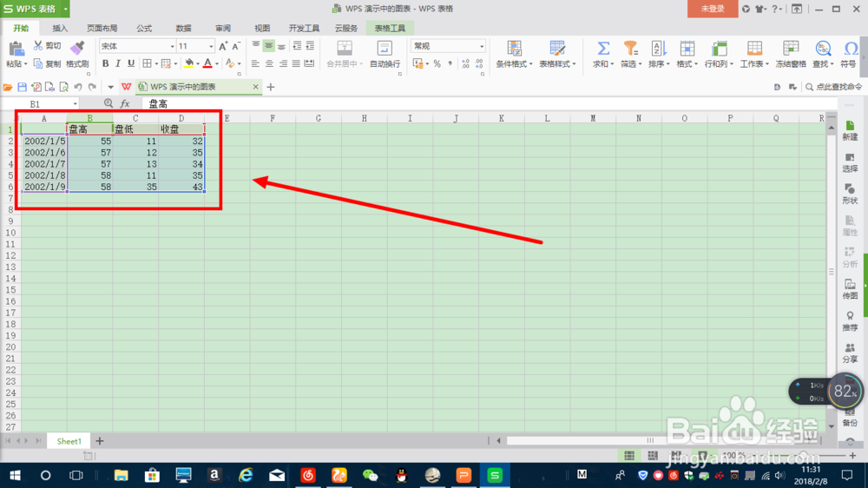The image size is (868, 488).
Task: Toggle justify alignment
Action: tap(296, 63)
